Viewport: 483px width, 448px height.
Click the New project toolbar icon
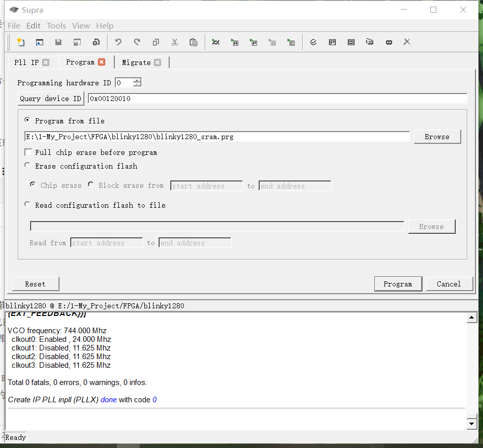coord(21,42)
